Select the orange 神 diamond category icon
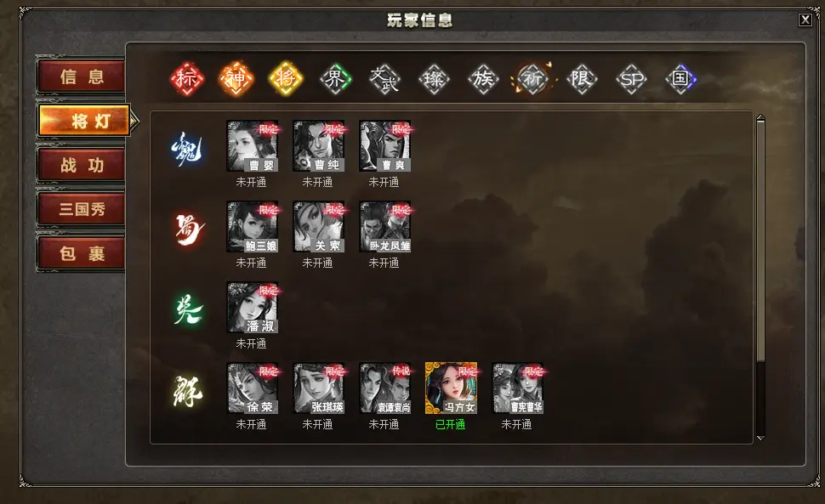 (236, 79)
